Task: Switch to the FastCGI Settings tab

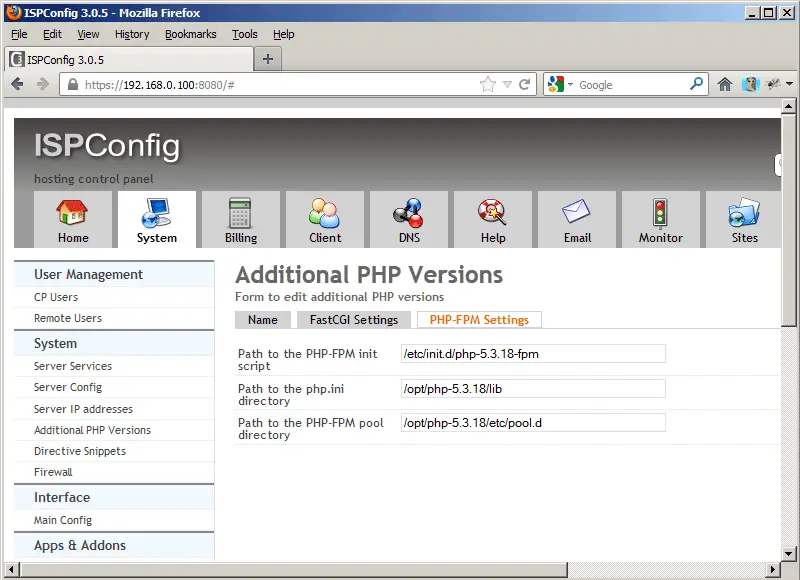Action: point(354,320)
